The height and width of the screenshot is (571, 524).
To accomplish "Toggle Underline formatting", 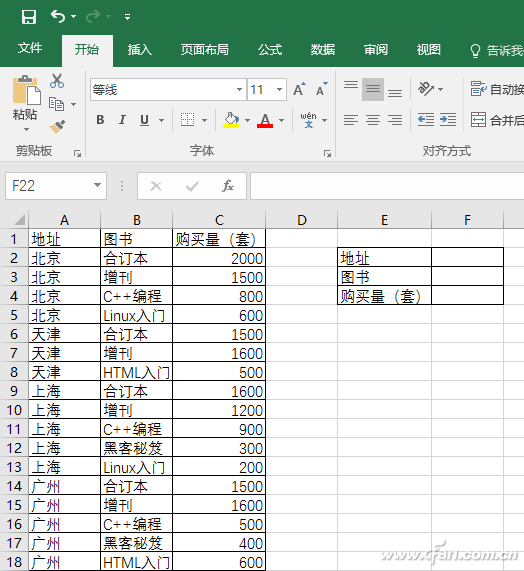I will click(144, 120).
